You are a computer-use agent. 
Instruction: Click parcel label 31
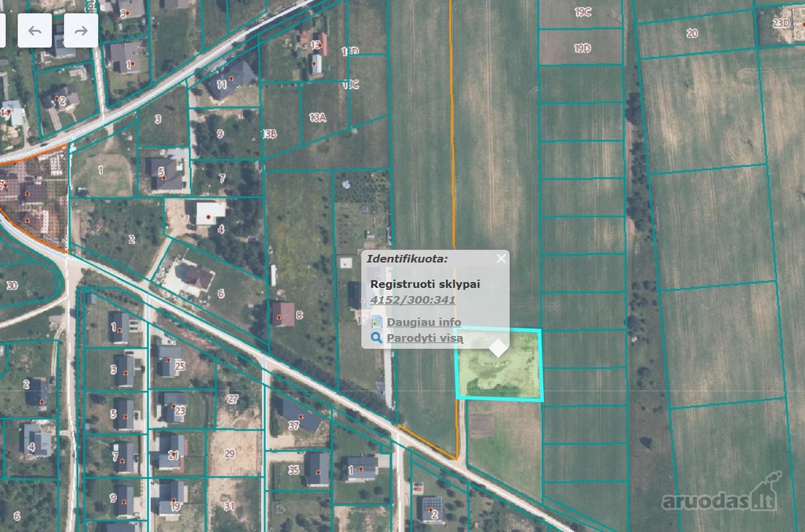[229, 506]
